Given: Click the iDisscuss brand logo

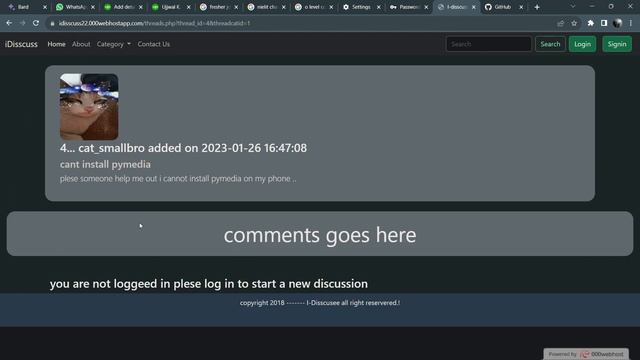Looking at the screenshot, I should coord(21,44).
